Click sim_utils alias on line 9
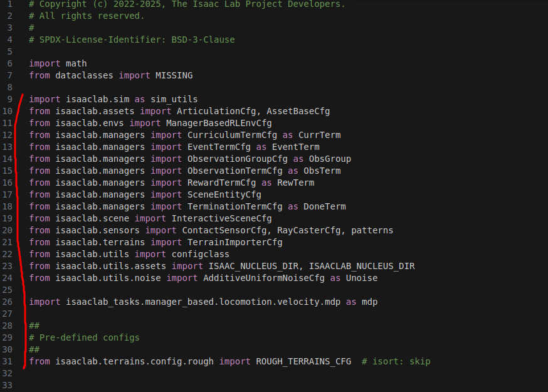 pos(174,99)
